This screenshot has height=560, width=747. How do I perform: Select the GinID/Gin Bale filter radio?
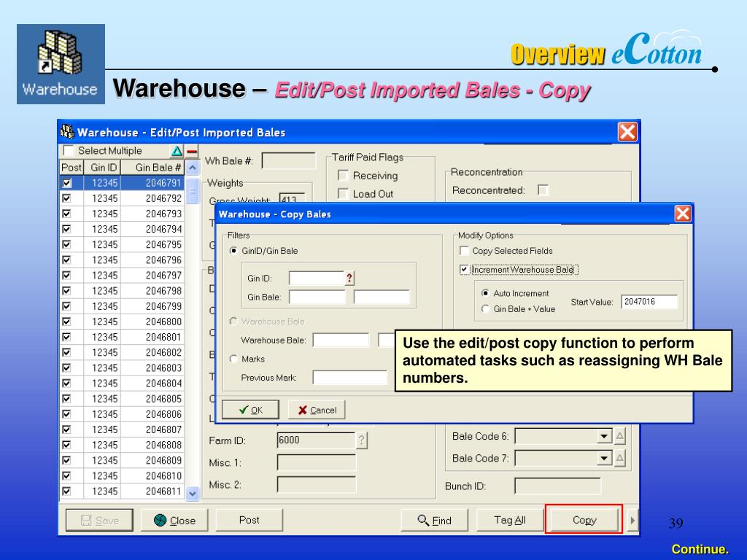tap(233, 251)
